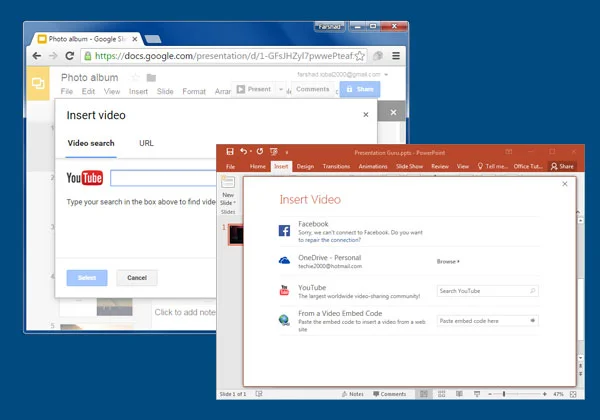Viewport: 600px width, 420px height.
Task: Open Reading View from status bar
Action: 461,394
